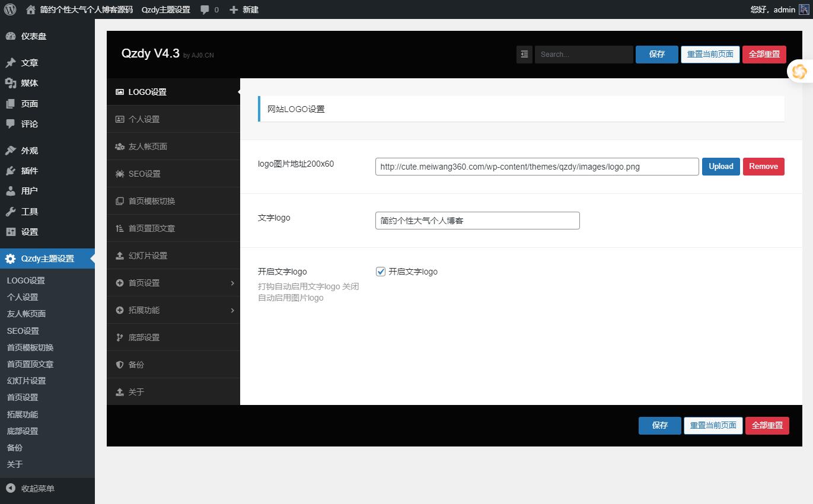Collapse menu with 收起菜单 icon
The image size is (813, 504).
[x=11, y=489]
